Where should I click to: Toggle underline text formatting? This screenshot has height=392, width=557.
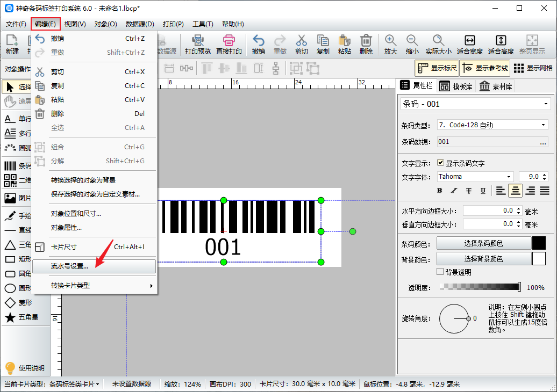(483, 191)
